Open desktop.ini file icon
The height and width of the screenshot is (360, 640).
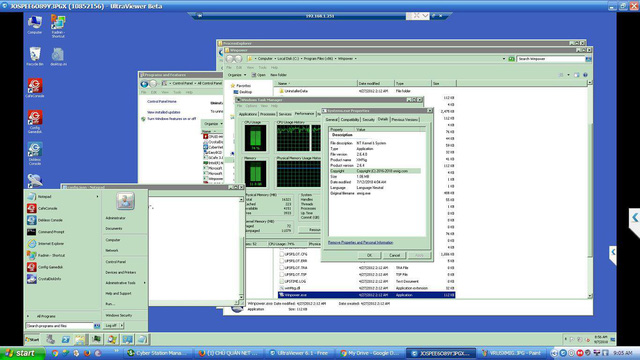pyautogui.click(x=58, y=56)
